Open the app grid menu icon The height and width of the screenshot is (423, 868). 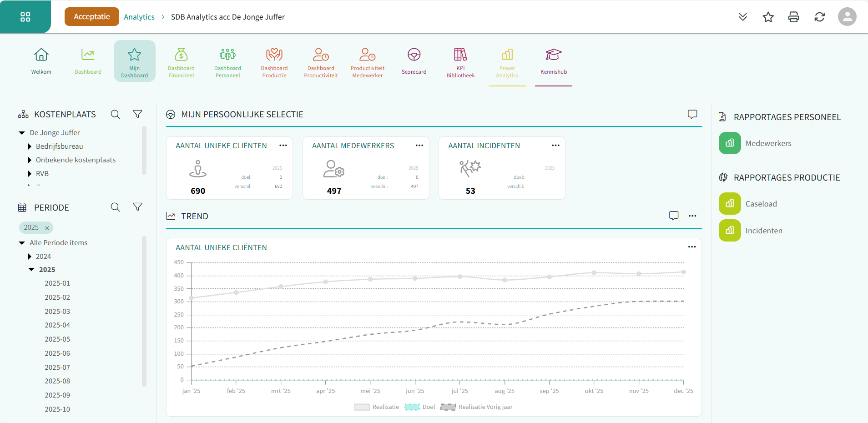click(25, 17)
